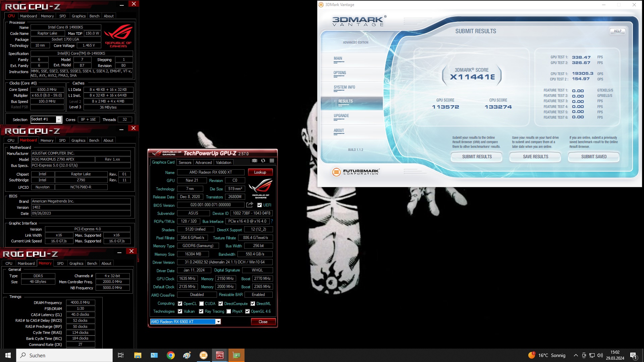Open the Socket #1 selection dropdown
Screen dimensions: 644x362
pos(46,119)
